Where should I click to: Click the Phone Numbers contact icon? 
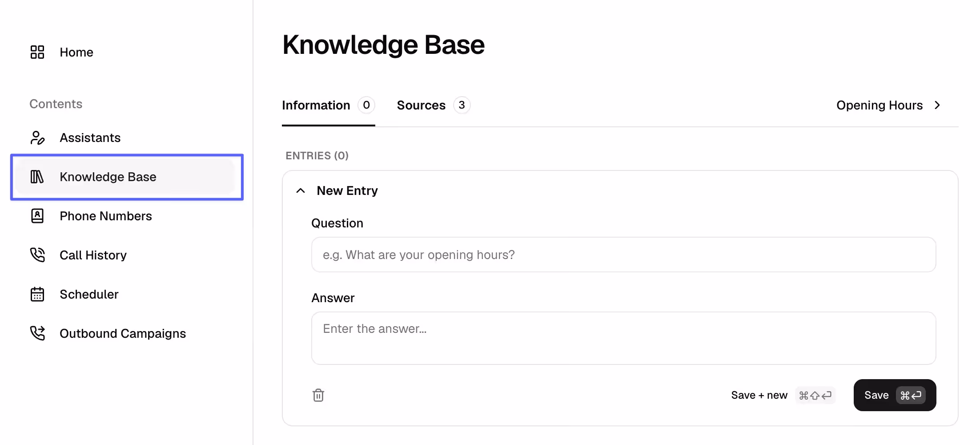pos(37,216)
